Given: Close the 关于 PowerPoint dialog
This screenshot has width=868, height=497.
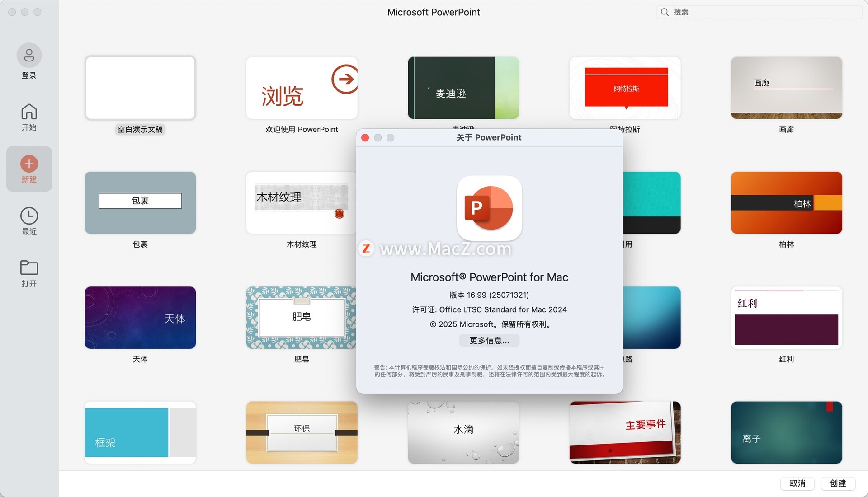Looking at the screenshot, I should 365,138.
